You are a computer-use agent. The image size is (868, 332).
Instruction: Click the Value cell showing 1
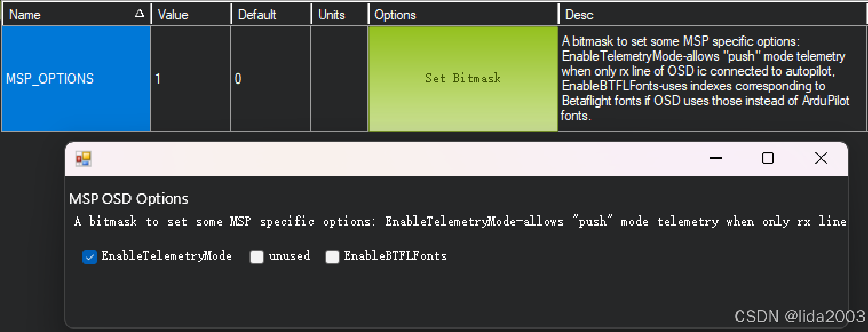(x=191, y=78)
